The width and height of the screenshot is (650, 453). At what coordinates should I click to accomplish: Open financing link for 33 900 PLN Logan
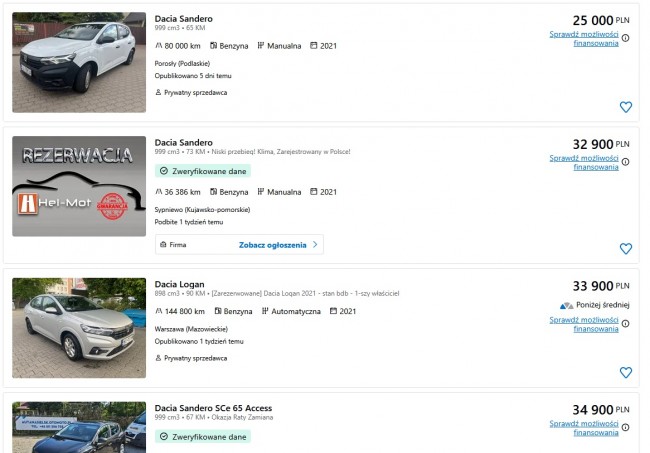[584, 324]
